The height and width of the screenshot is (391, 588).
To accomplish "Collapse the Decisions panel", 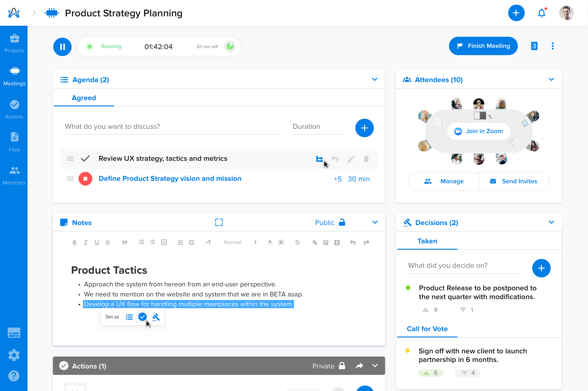I will coord(552,222).
